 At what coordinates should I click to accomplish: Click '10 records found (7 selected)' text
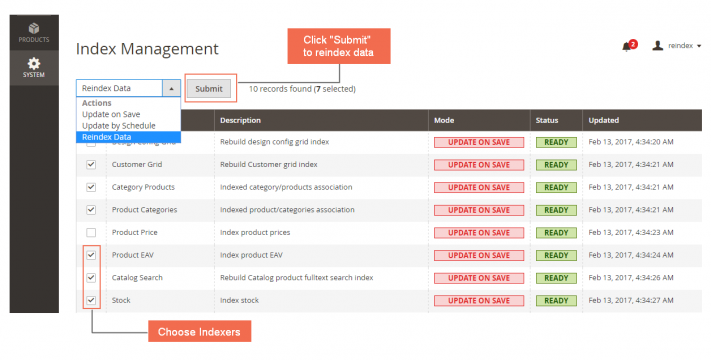pyautogui.click(x=302, y=89)
